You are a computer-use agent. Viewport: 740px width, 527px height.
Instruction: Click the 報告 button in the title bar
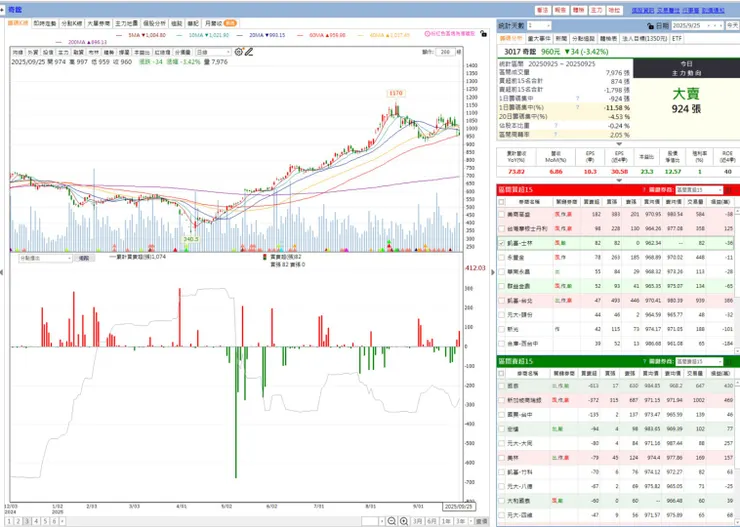point(560,10)
